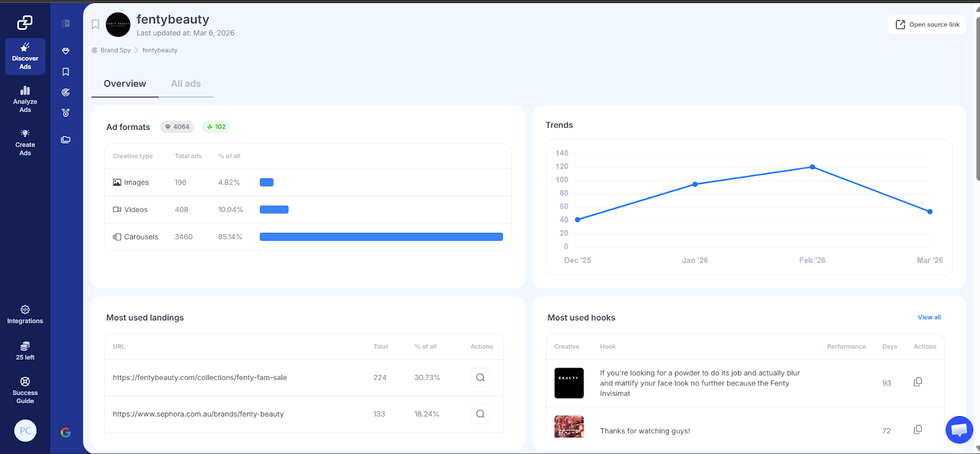Open Discover Ads in sidebar

25,56
